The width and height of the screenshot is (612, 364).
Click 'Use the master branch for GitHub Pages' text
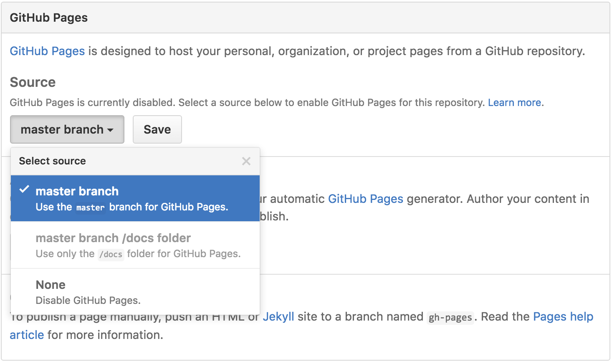point(132,207)
